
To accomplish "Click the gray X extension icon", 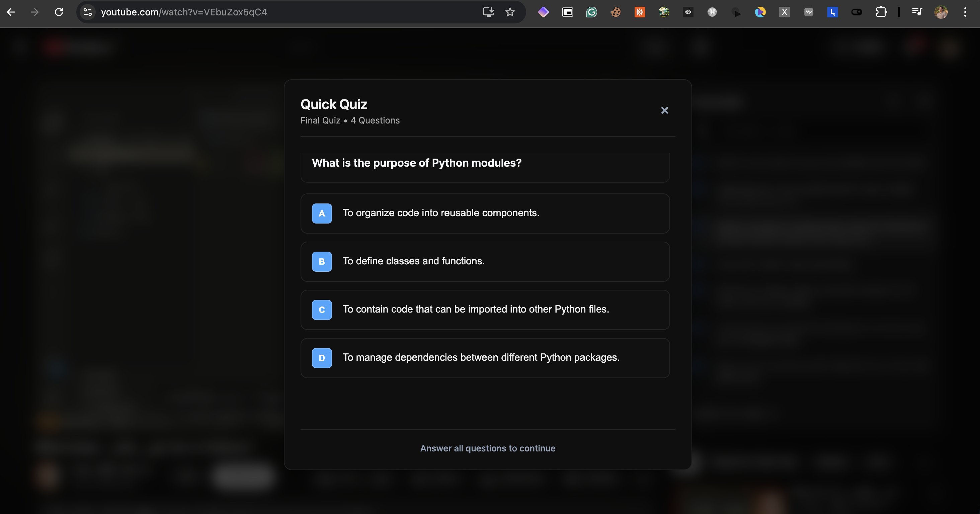I will coord(784,12).
